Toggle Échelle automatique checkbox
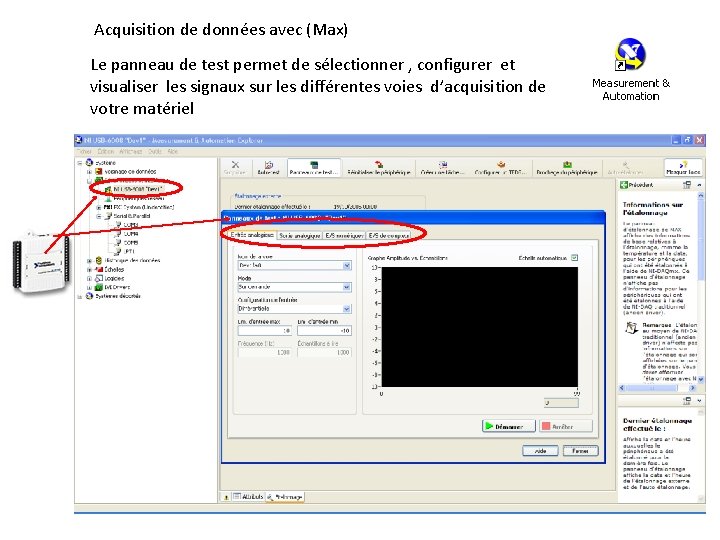 574,258
